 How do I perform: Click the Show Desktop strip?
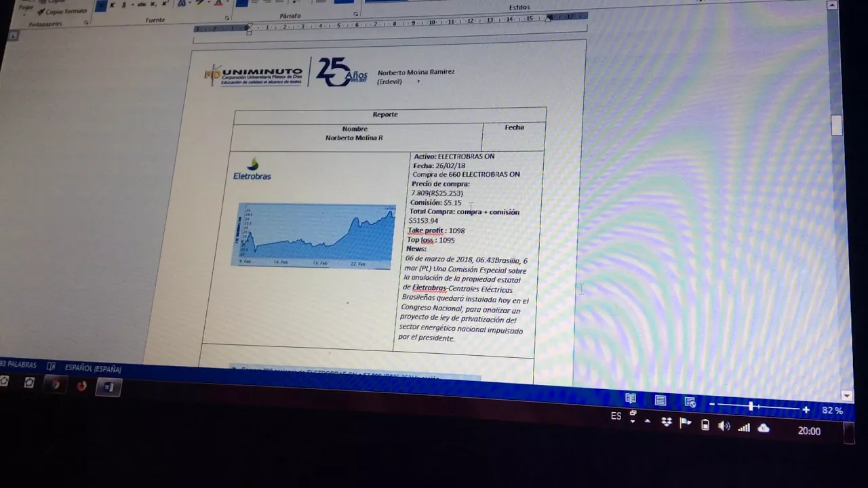(848, 432)
